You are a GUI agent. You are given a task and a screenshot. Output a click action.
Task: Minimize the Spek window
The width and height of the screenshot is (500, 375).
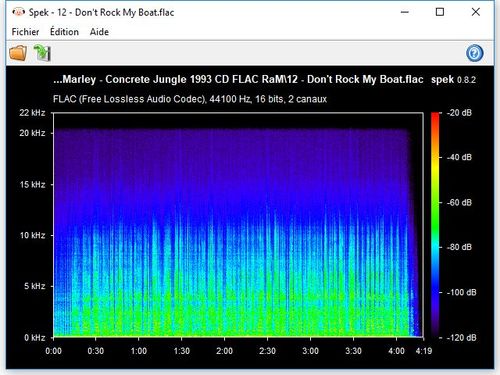click(405, 12)
